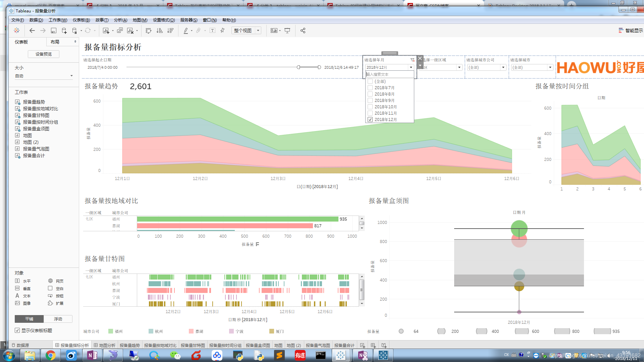Click the Refresh/Run Update icon

click(x=88, y=31)
